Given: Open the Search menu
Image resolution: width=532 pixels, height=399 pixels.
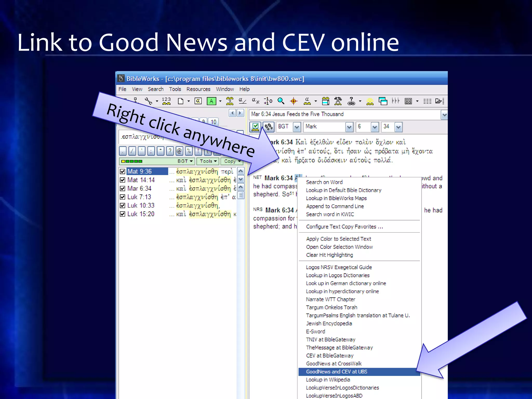Looking at the screenshot, I should [x=156, y=89].
